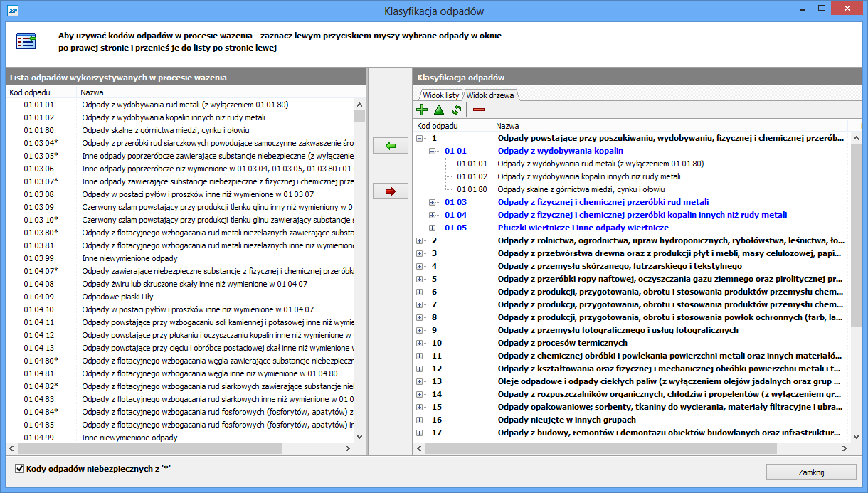This screenshot has height=493, width=868.
Task: Click the green left arrow transfer button
Action: pos(390,146)
